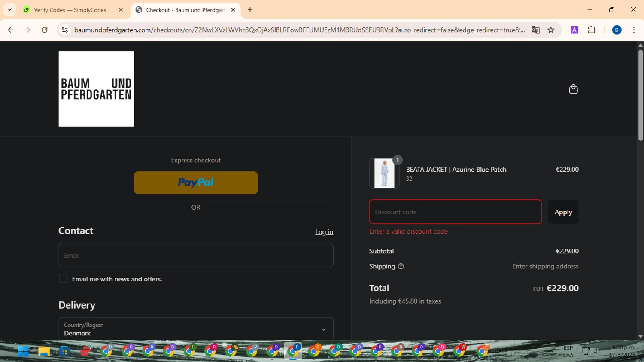The width and height of the screenshot is (644, 362).
Task: Close the Verify Codes tab
Action: [121, 10]
